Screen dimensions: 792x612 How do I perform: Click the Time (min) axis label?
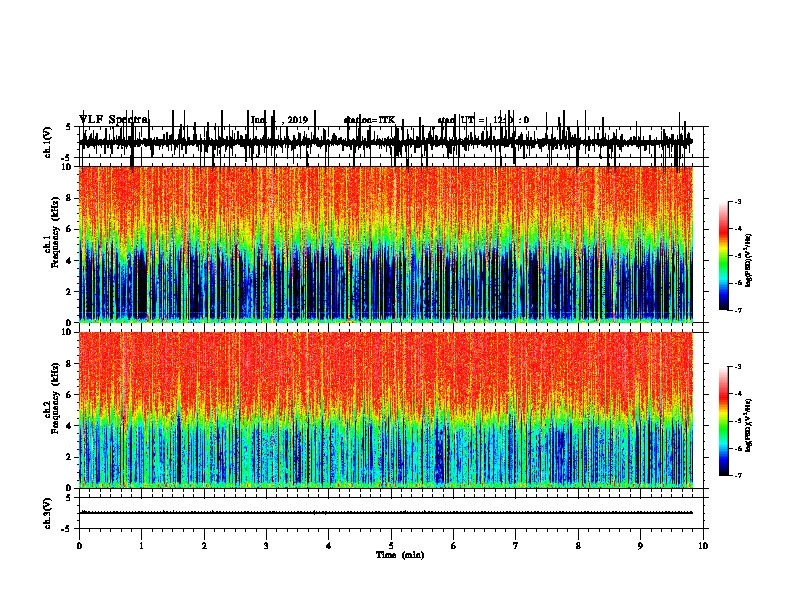(x=400, y=555)
